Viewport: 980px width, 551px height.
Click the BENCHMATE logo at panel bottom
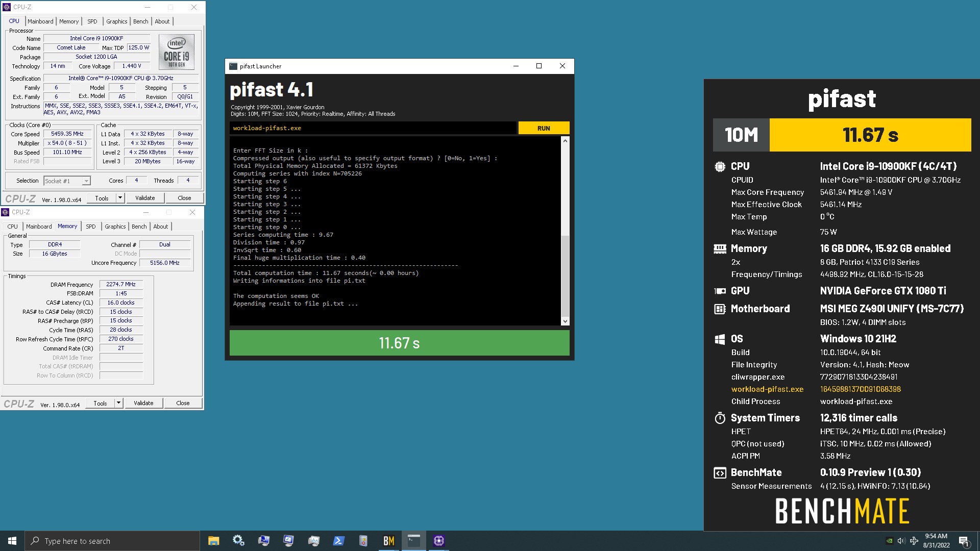pyautogui.click(x=842, y=511)
